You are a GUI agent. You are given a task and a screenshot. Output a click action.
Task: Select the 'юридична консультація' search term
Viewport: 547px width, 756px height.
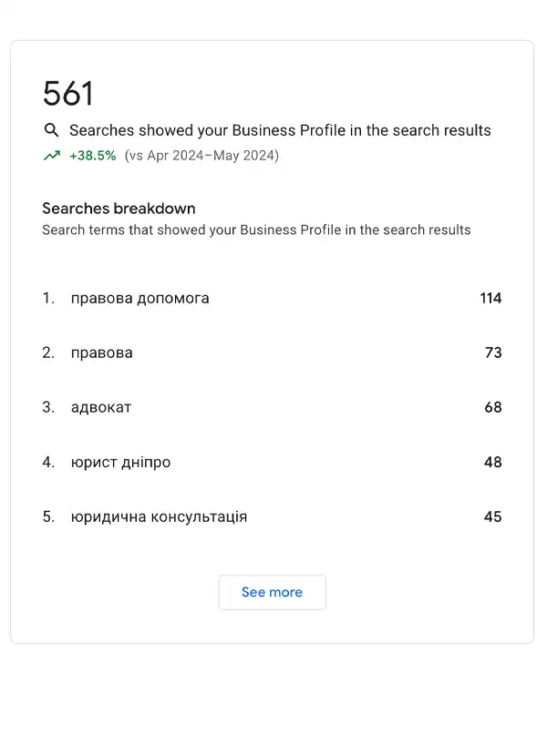click(x=159, y=516)
